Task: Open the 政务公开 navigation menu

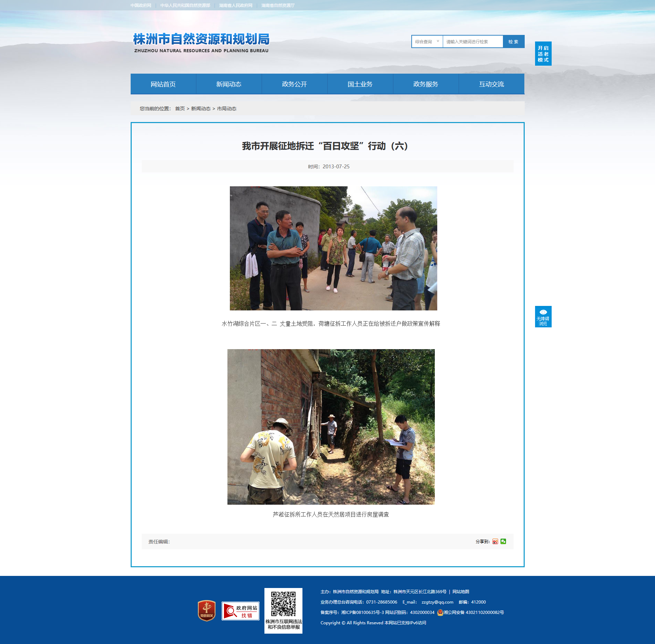Action: [x=294, y=84]
